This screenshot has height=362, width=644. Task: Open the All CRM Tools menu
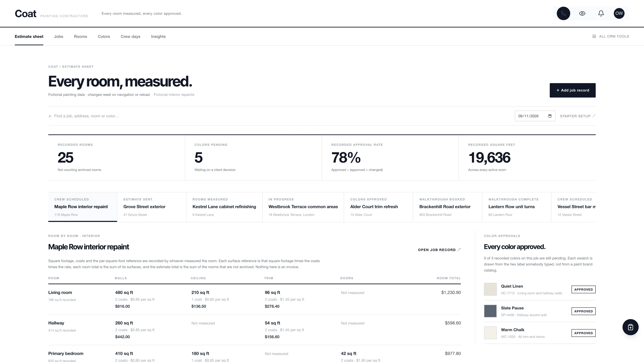[x=610, y=37]
